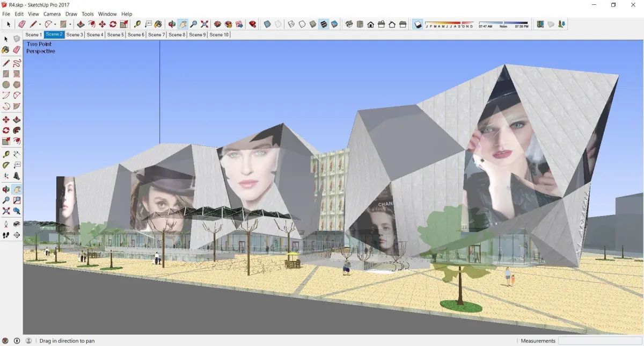Select the Tape Measure tool in top toolbar
This screenshot has height=346, width=644.
pyautogui.click(x=137, y=24)
